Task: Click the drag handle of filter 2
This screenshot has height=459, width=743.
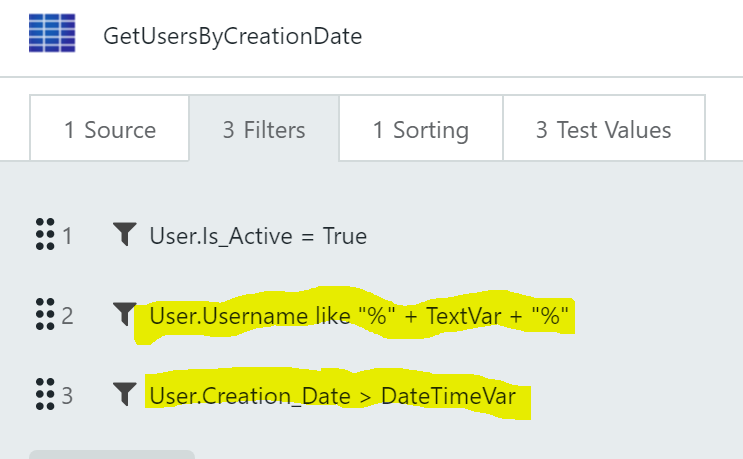Action: 44,317
